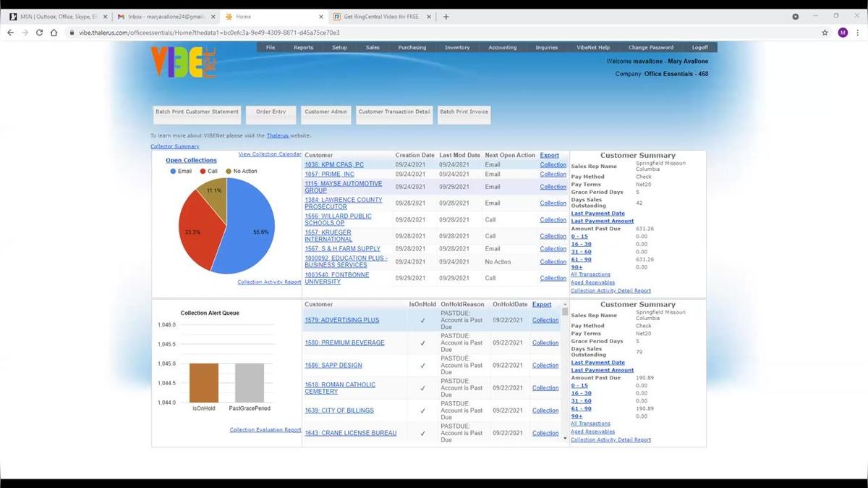Viewport: 868px width, 488px height.
Task: Open the Collection Activity Detail Report link
Action: tap(610, 290)
